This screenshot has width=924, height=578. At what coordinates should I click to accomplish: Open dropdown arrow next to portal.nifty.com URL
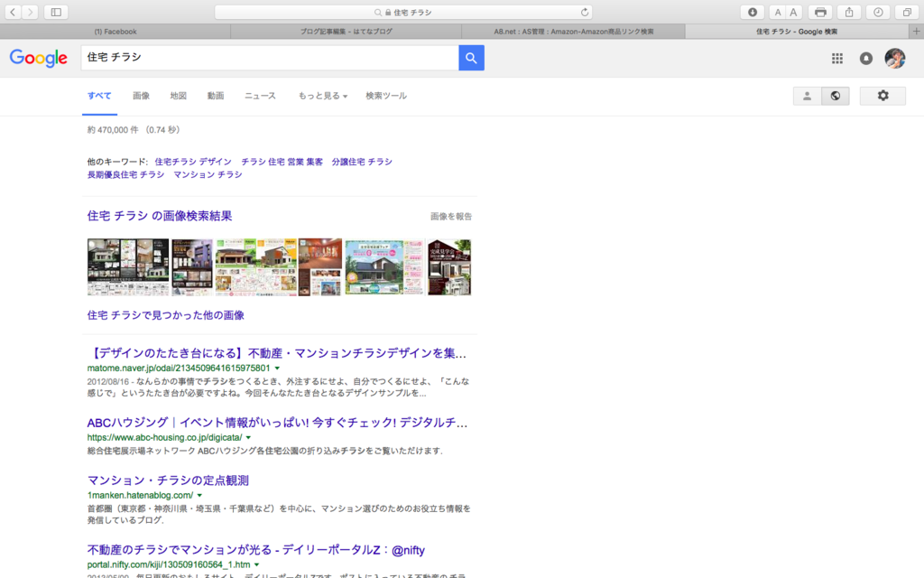[x=256, y=565]
